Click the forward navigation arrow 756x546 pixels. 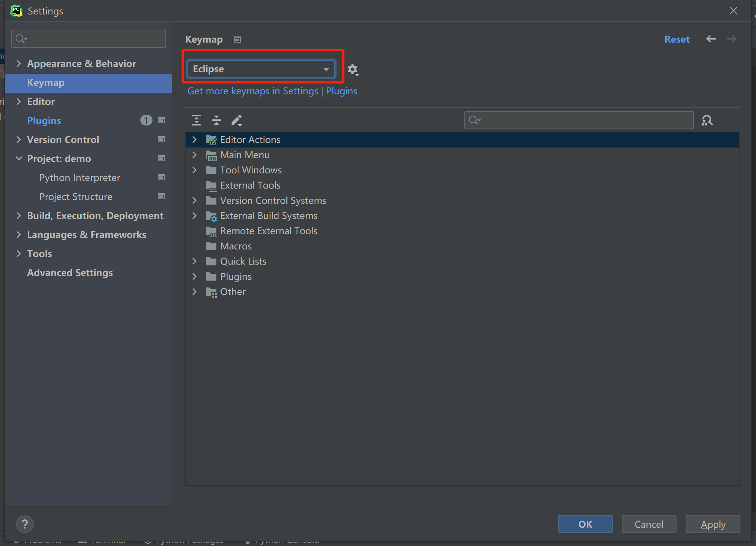(x=732, y=39)
